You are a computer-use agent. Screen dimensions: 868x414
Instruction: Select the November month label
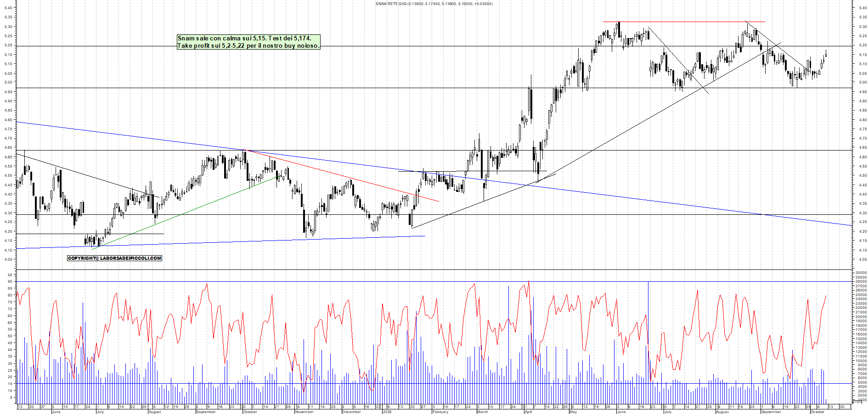pyautogui.click(x=304, y=412)
